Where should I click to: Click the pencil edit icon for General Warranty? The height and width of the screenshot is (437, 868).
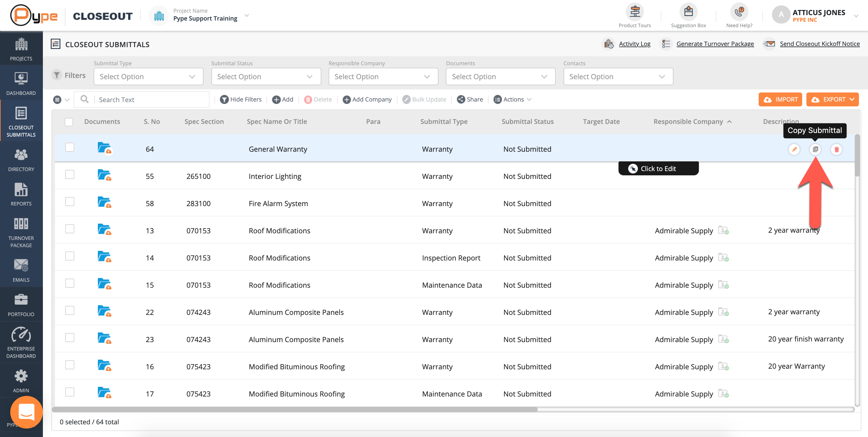(794, 149)
